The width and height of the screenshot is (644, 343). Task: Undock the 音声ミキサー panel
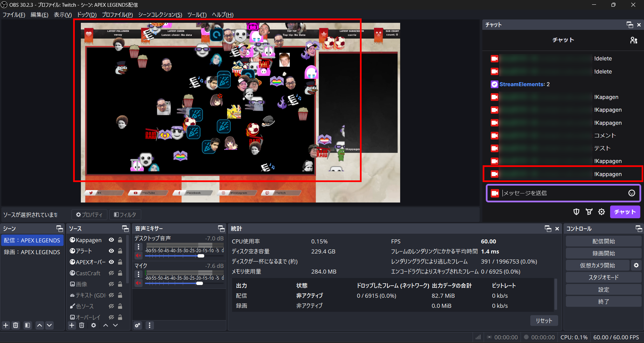[x=221, y=229]
